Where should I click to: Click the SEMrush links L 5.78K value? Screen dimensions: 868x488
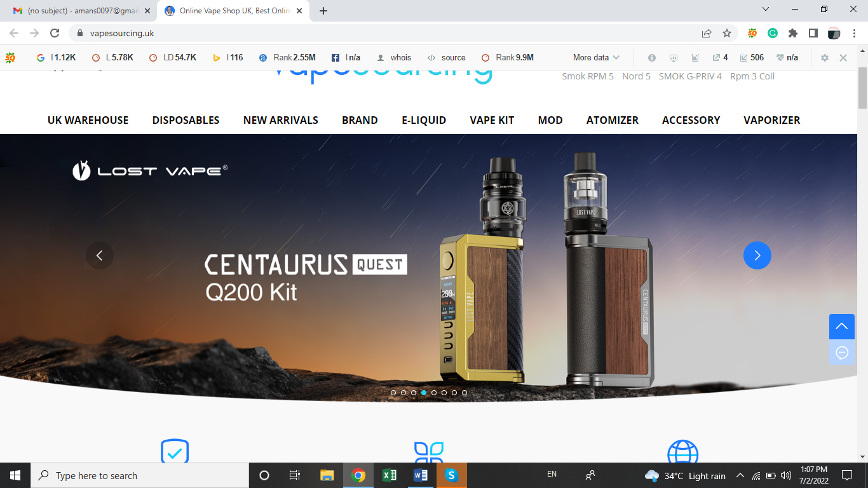coord(122,57)
